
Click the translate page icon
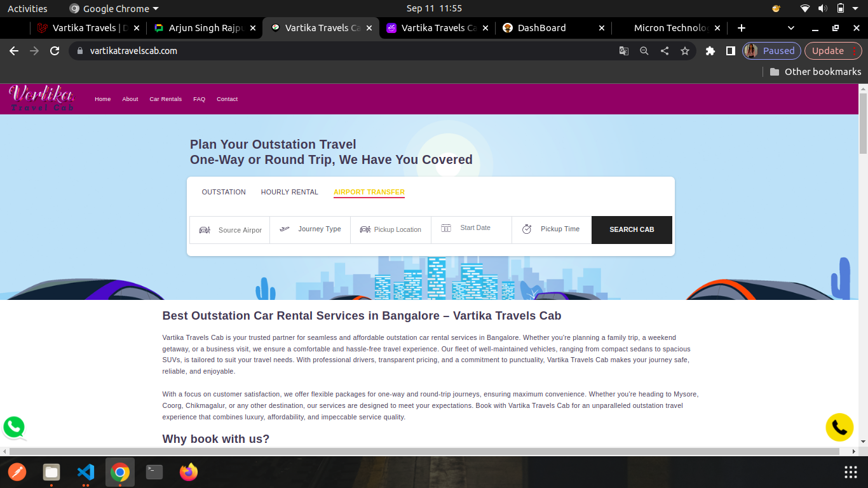(x=624, y=51)
